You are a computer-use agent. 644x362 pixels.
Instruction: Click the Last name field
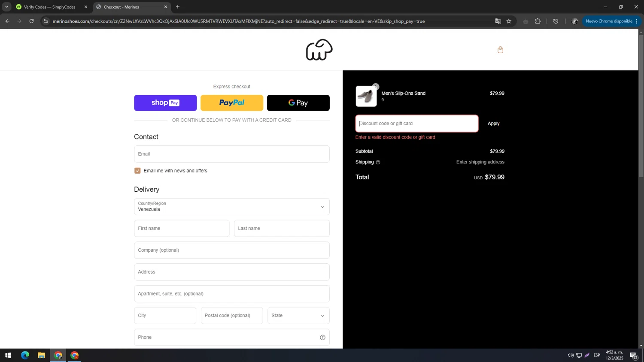(x=282, y=229)
